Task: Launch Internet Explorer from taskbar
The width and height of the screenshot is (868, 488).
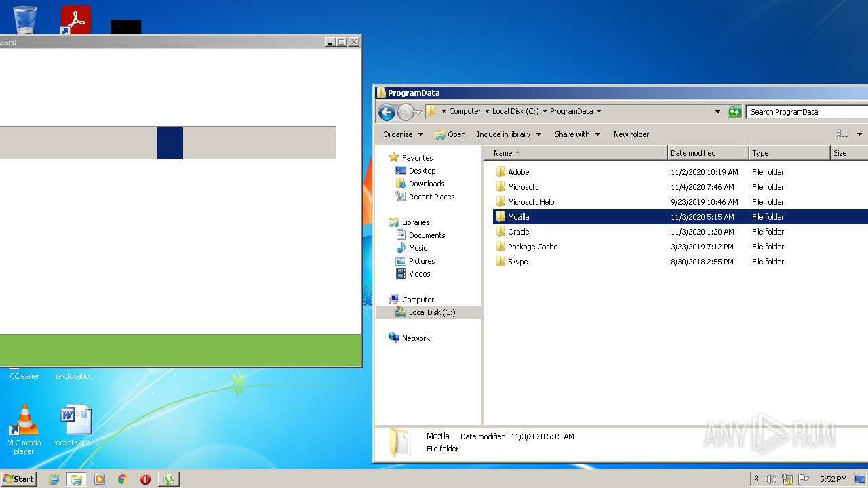Action: click(x=54, y=479)
